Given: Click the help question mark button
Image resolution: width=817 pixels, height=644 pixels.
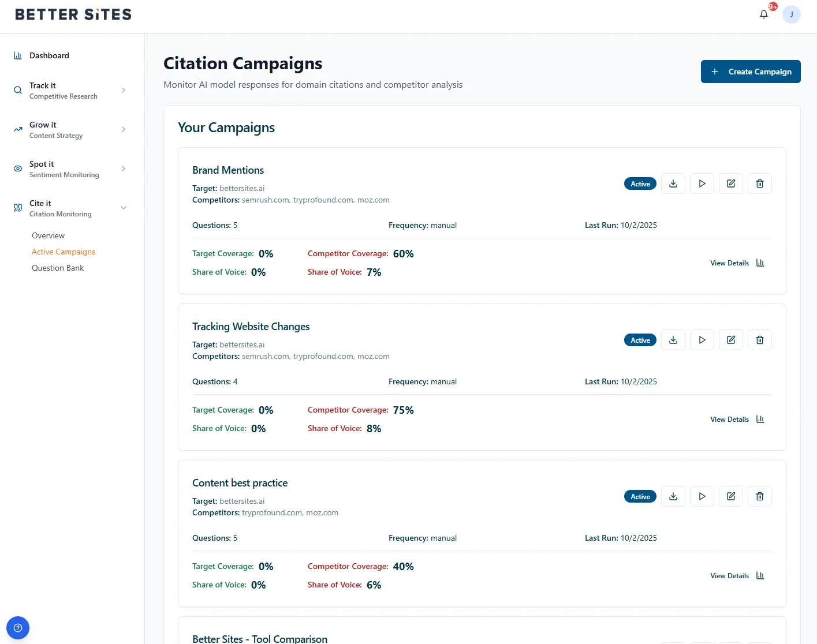Looking at the screenshot, I should [x=18, y=628].
